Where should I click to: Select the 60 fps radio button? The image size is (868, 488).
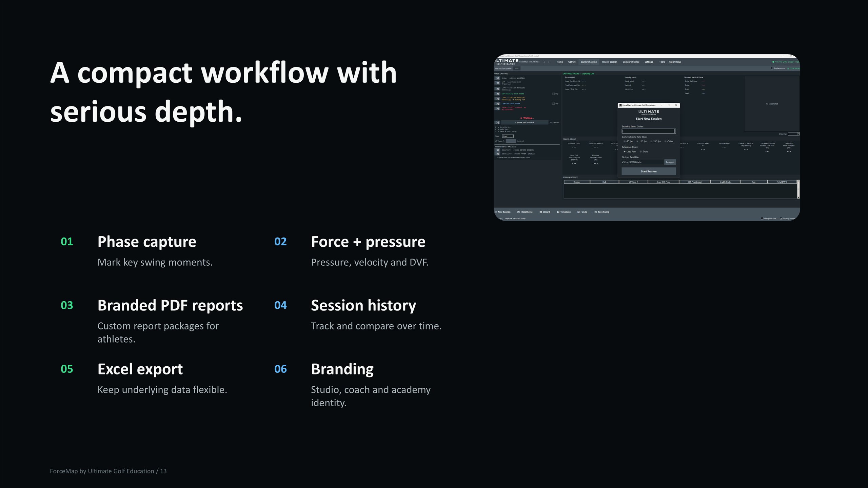[x=625, y=141]
